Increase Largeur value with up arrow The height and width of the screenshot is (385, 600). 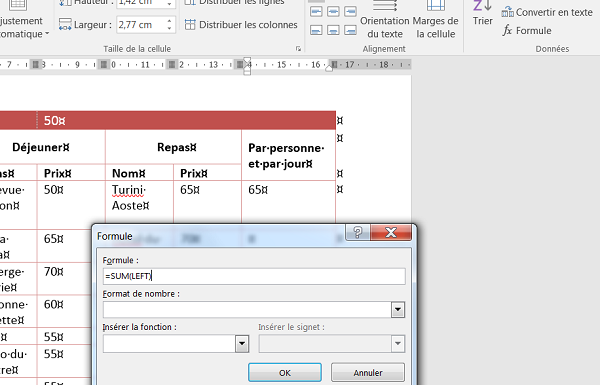(x=169, y=21)
